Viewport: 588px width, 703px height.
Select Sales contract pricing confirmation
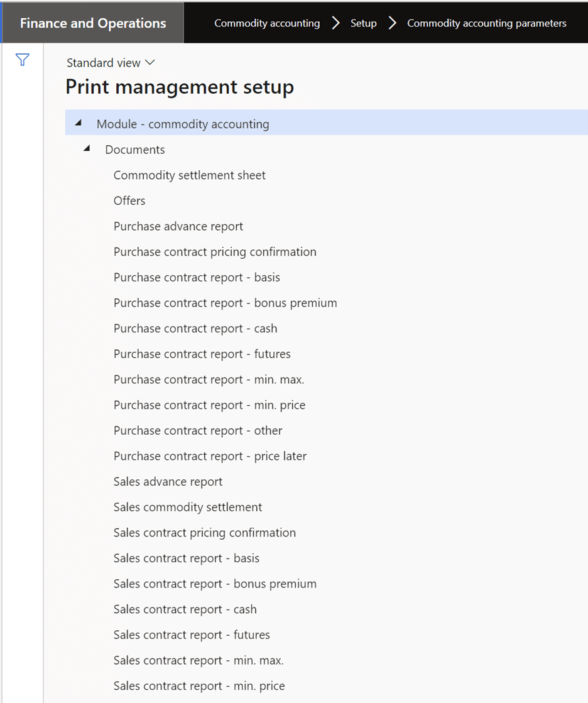tap(204, 532)
